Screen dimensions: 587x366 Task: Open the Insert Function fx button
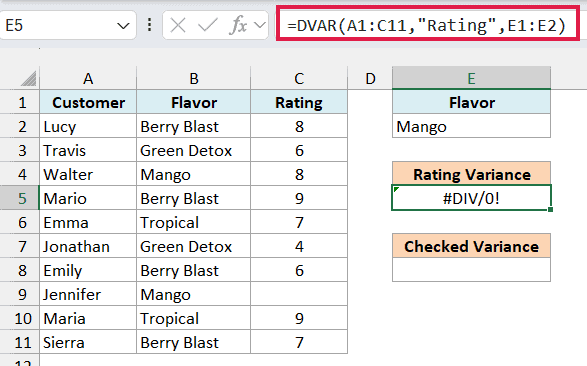pos(239,25)
